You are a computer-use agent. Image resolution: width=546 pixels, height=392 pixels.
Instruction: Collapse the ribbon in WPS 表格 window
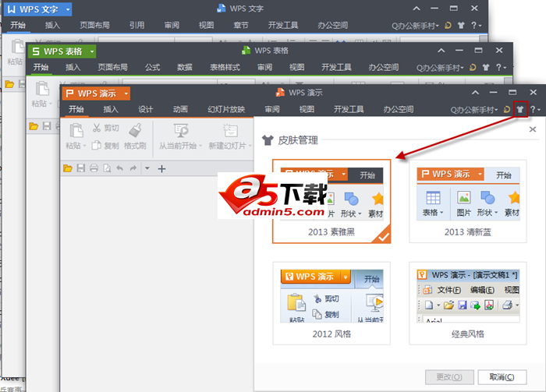(441, 51)
